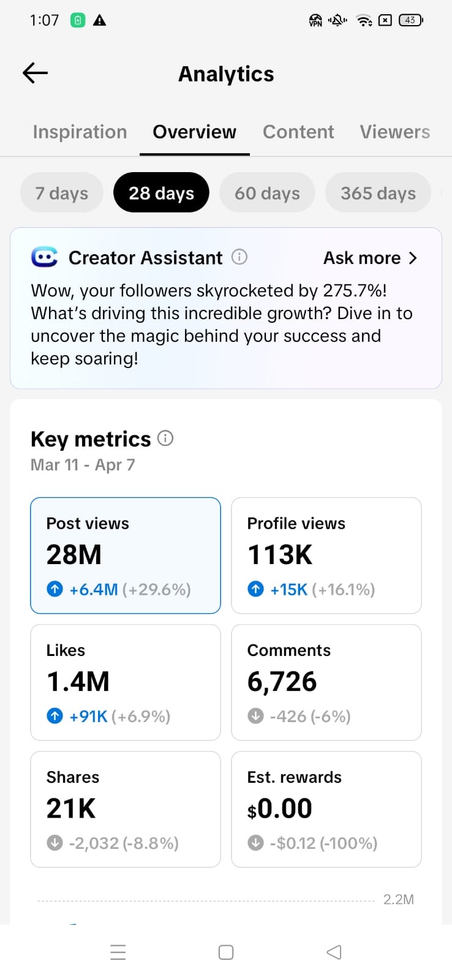Image resolution: width=452 pixels, height=980 pixels.
Task: Select the Comments metric card
Action: click(x=326, y=682)
